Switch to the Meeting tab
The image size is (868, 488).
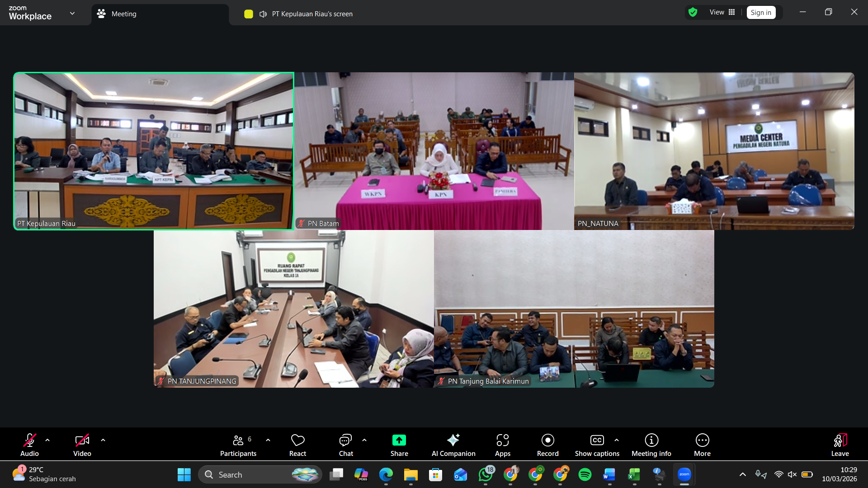click(124, 14)
